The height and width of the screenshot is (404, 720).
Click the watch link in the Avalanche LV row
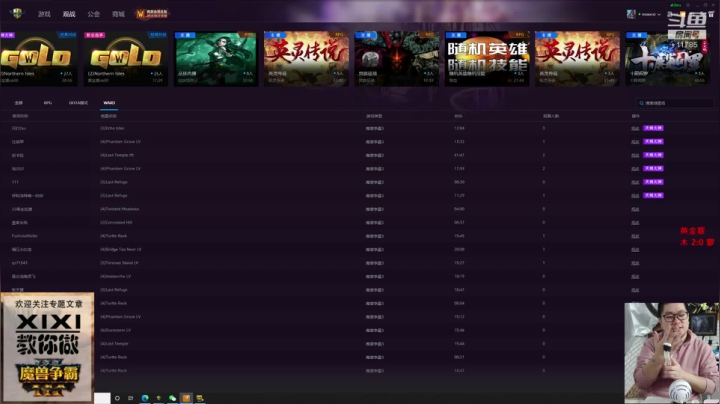coord(635,276)
